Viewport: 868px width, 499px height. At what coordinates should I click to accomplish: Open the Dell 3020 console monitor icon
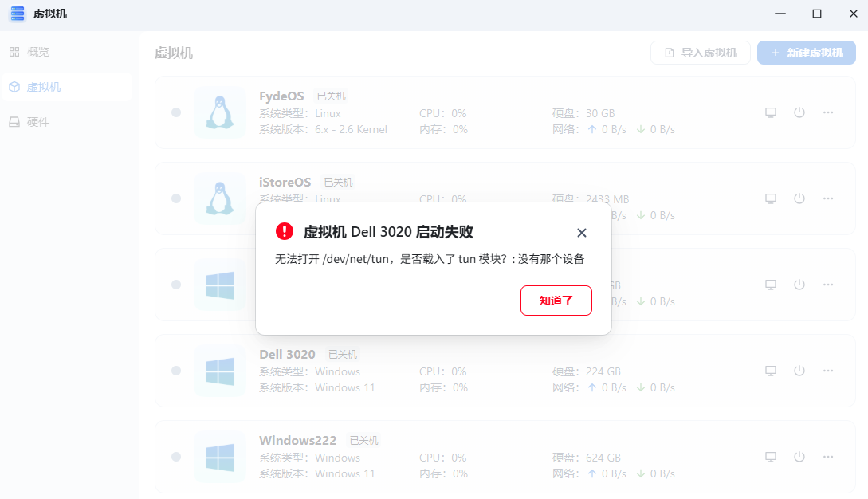[771, 371]
